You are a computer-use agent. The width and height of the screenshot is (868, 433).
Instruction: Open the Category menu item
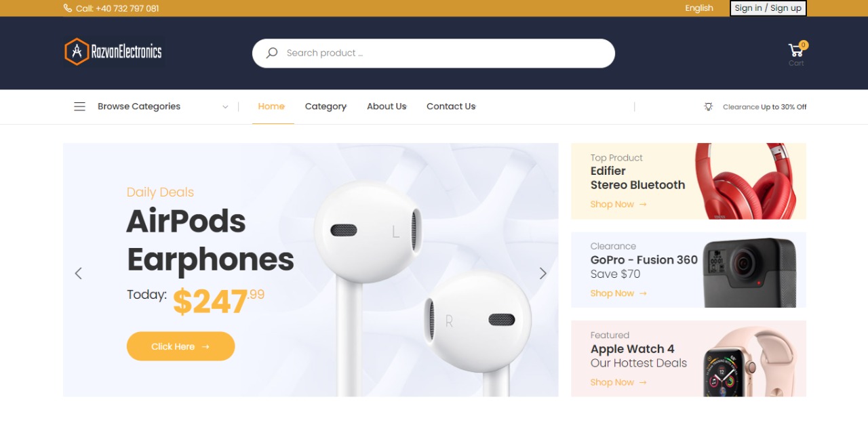coord(325,106)
